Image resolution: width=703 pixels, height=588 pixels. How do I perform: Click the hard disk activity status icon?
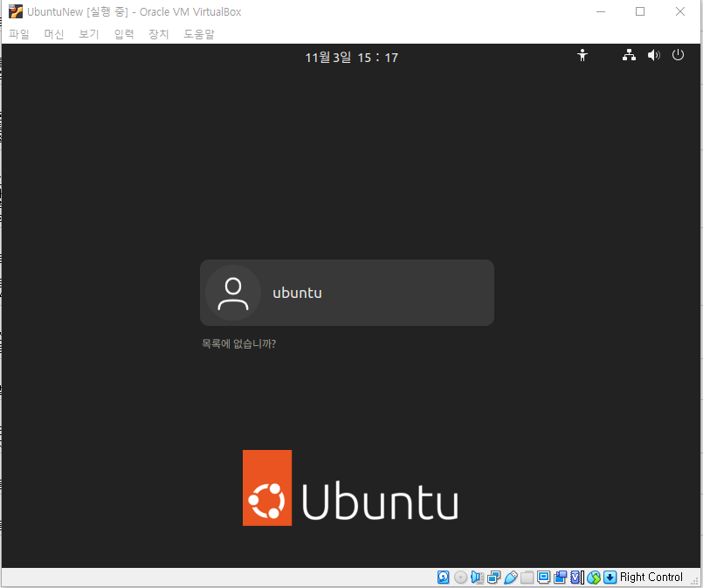(444, 577)
